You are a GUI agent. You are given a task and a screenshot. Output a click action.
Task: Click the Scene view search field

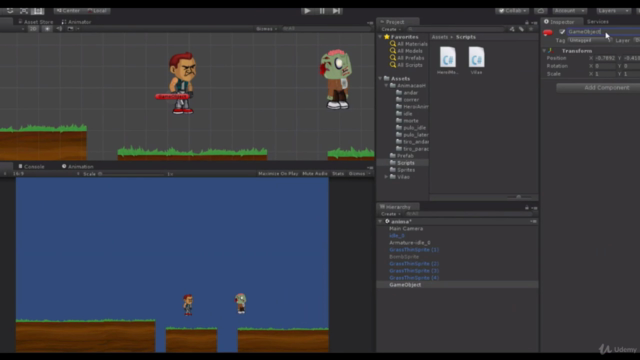(327, 29)
